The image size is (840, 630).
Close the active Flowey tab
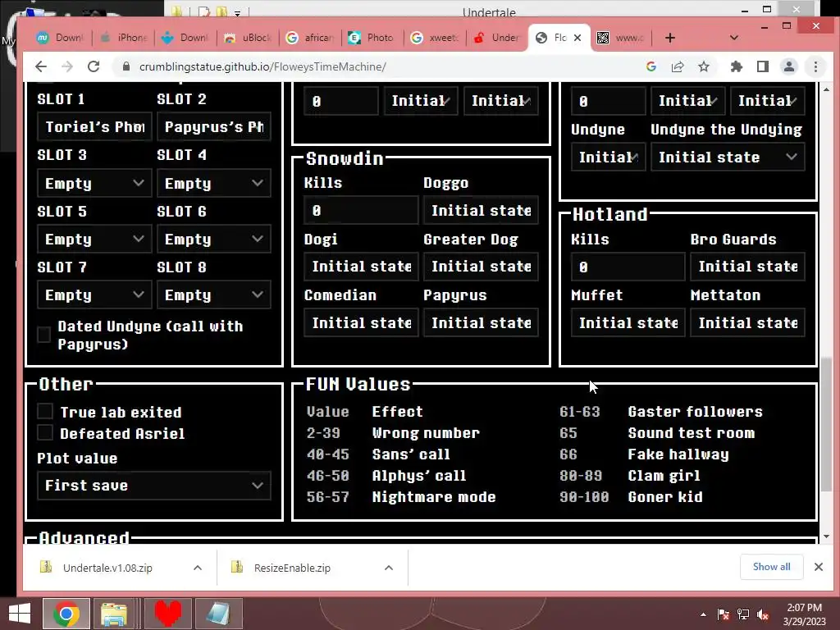[x=577, y=38]
